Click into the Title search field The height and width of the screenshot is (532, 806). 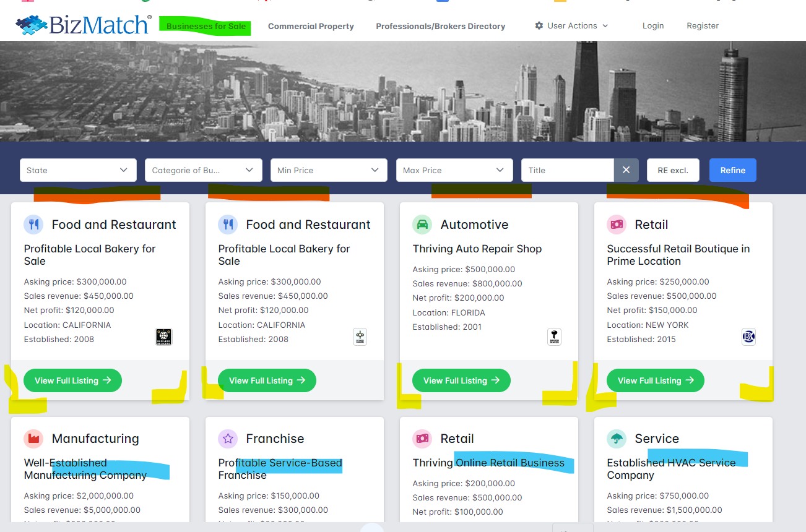pyautogui.click(x=567, y=170)
